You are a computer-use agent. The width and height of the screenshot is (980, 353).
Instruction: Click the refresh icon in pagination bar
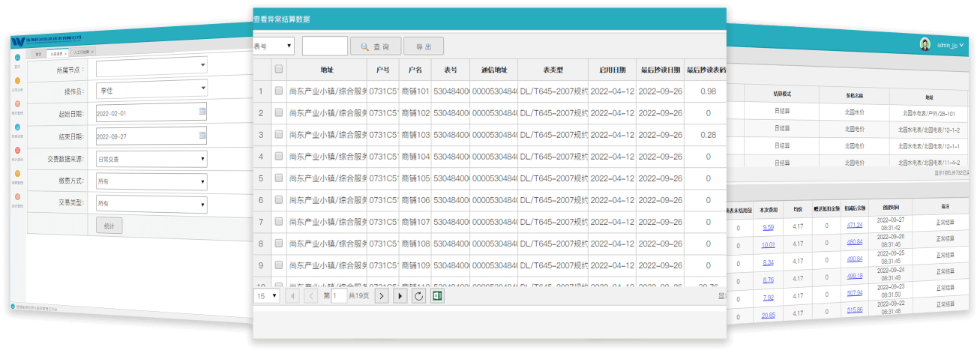coord(419,296)
